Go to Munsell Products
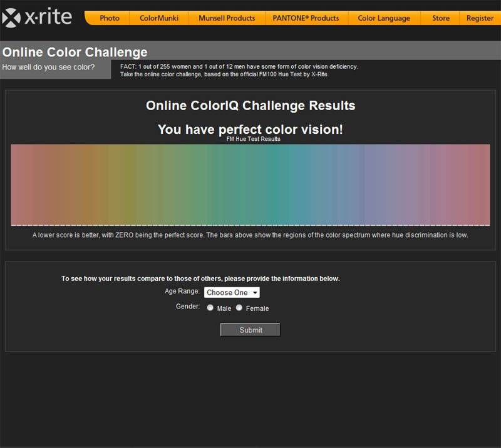This screenshot has width=501, height=448. tap(227, 18)
